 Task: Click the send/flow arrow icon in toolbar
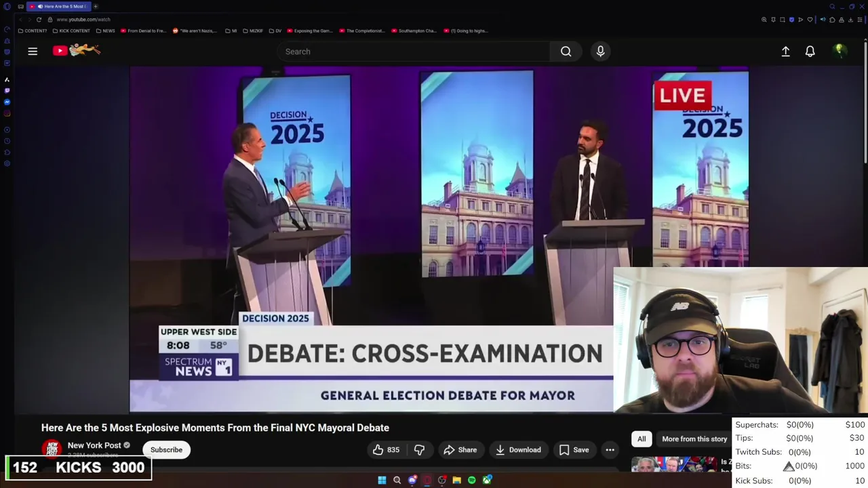(x=800, y=20)
